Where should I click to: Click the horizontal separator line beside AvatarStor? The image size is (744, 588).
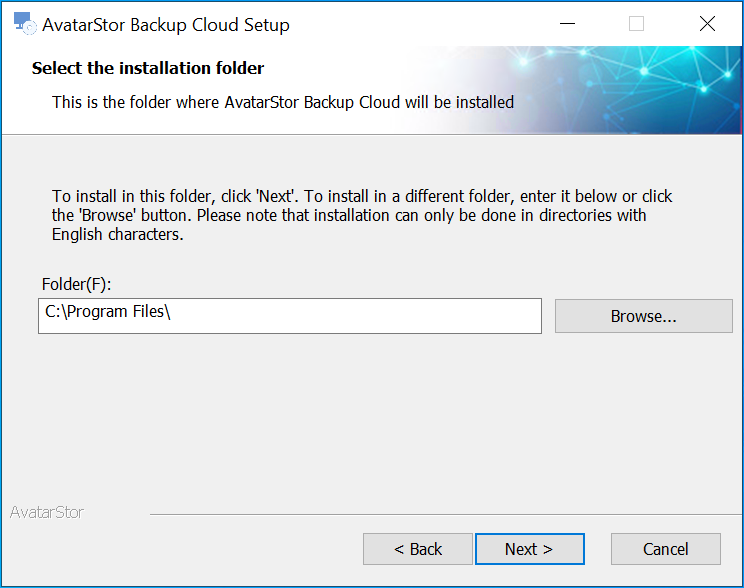[446, 514]
